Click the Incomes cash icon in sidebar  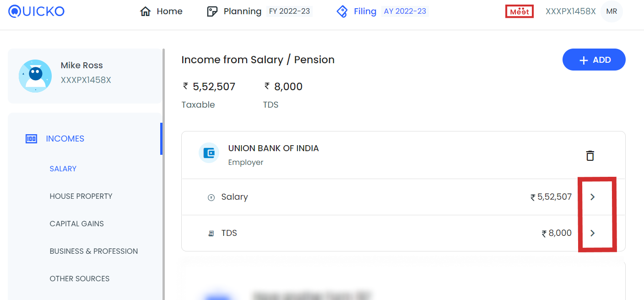(31, 139)
